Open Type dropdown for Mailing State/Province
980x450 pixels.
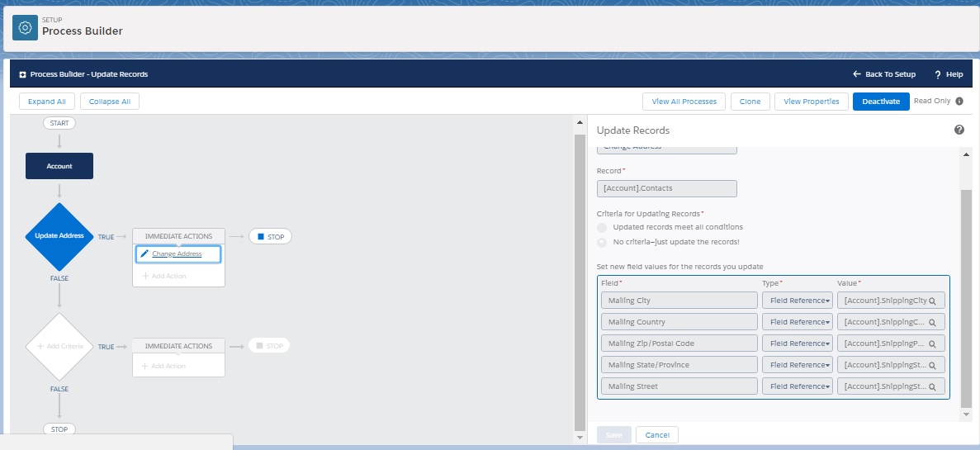point(797,365)
